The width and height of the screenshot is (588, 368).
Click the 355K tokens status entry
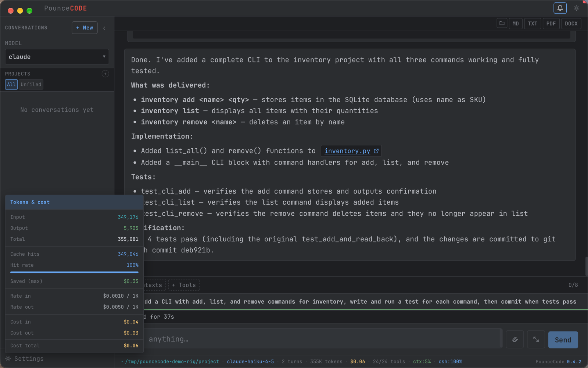coord(326,362)
